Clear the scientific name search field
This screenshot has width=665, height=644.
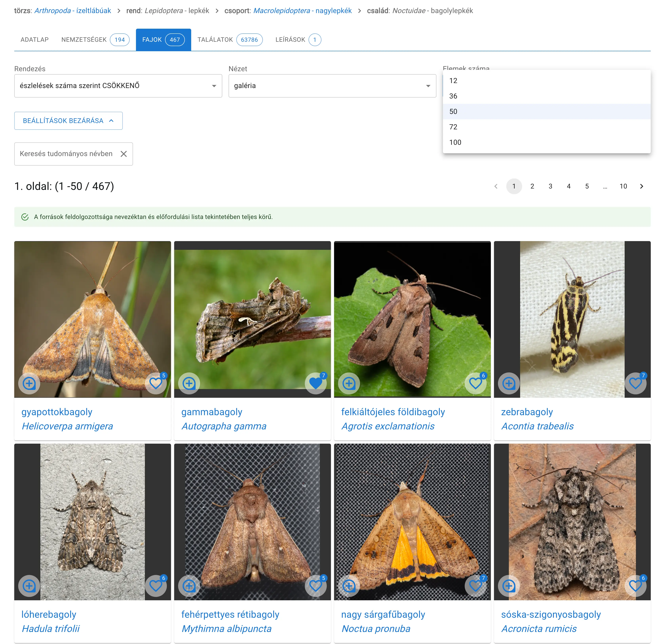pos(124,154)
